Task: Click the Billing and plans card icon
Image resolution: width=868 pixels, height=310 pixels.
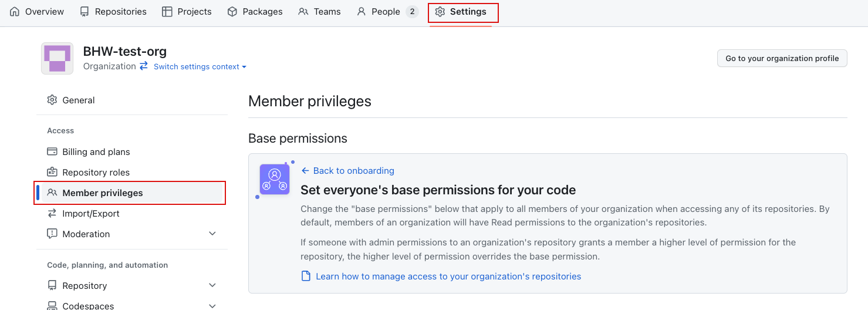Action: (52, 151)
